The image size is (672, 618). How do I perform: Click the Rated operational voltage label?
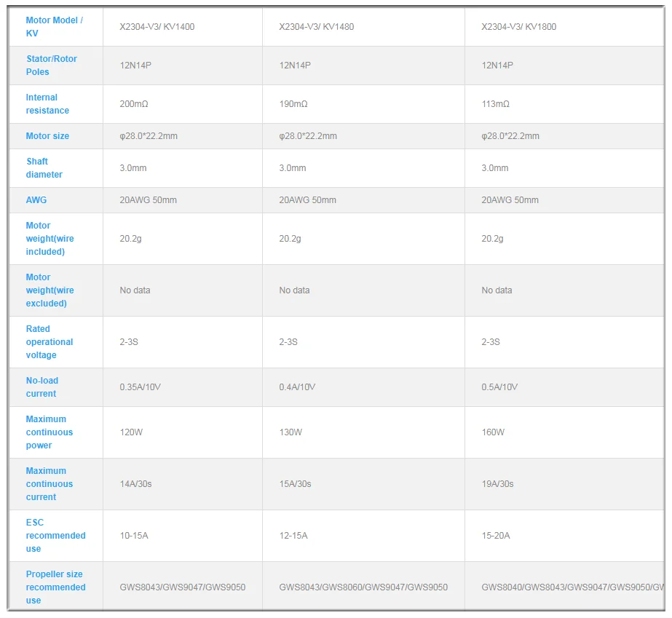point(50,342)
